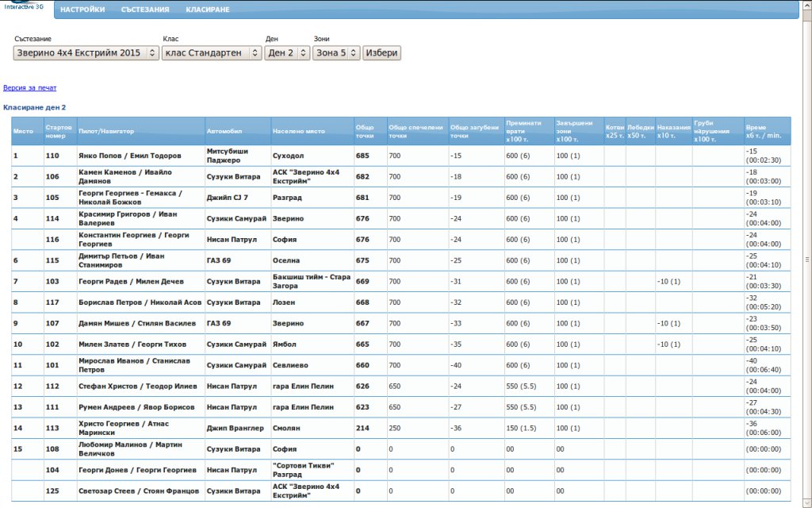812x508 pixels.
Task: Expand the Състезание dropdown showing Зверино 4x4
Action: pos(86,53)
